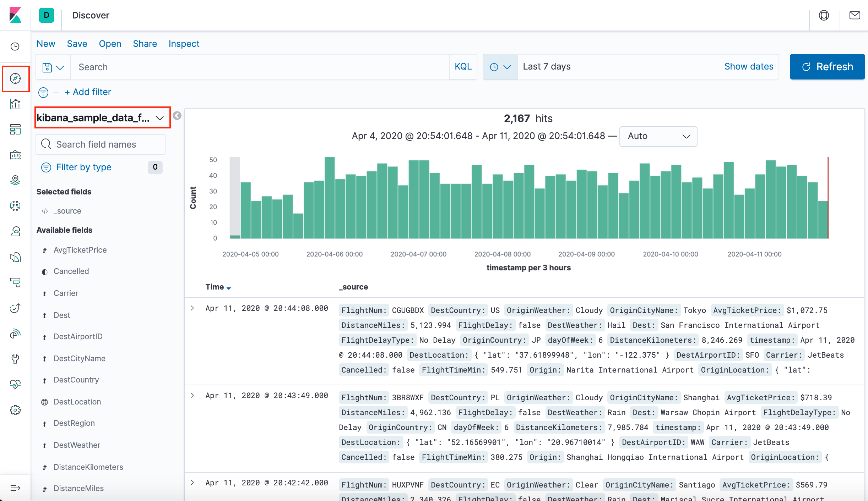This screenshot has height=501, width=868.
Task: Toggle Filter by type panel
Action: [84, 167]
